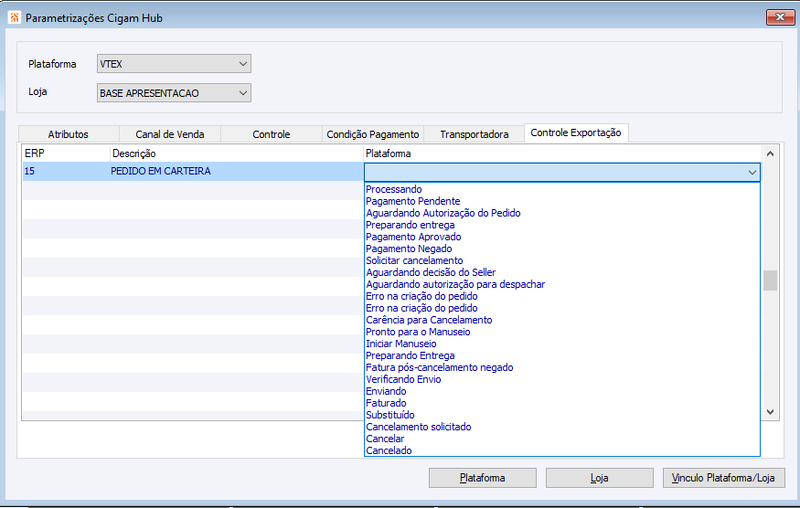Screen dimensions: 800x508
Task: Click the Loja button at the bottom
Action: pos(599,478)
